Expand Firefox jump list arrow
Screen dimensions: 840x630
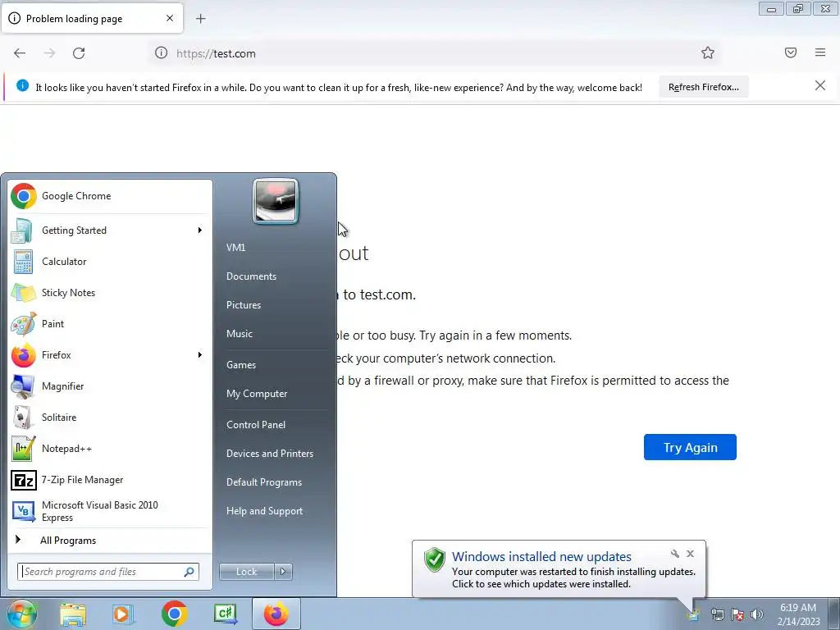(200, 354)
